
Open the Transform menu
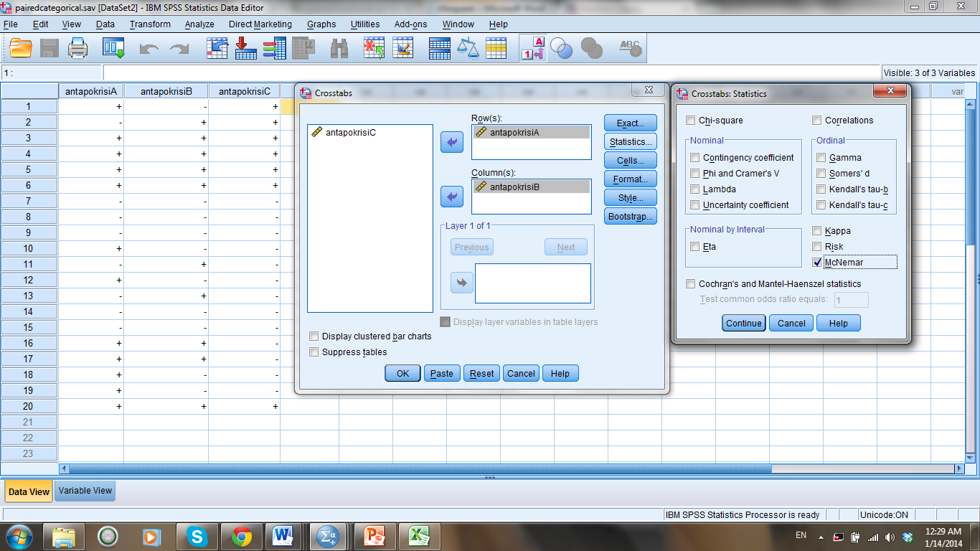click(150, 24)
